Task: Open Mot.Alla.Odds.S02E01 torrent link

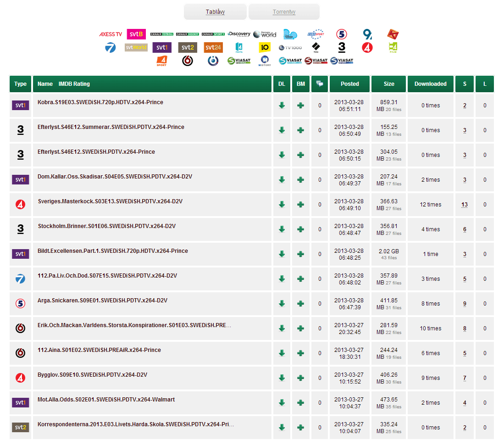Action: coord(106,400)
